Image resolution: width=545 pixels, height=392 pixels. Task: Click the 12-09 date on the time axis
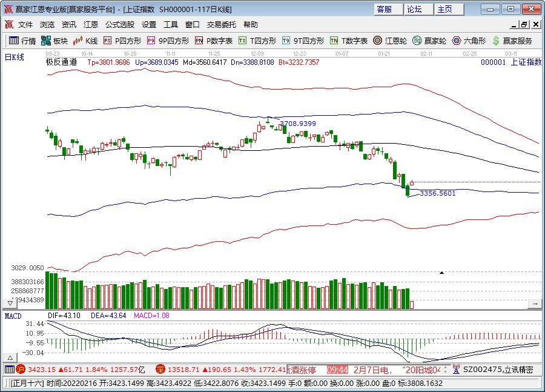257,54
